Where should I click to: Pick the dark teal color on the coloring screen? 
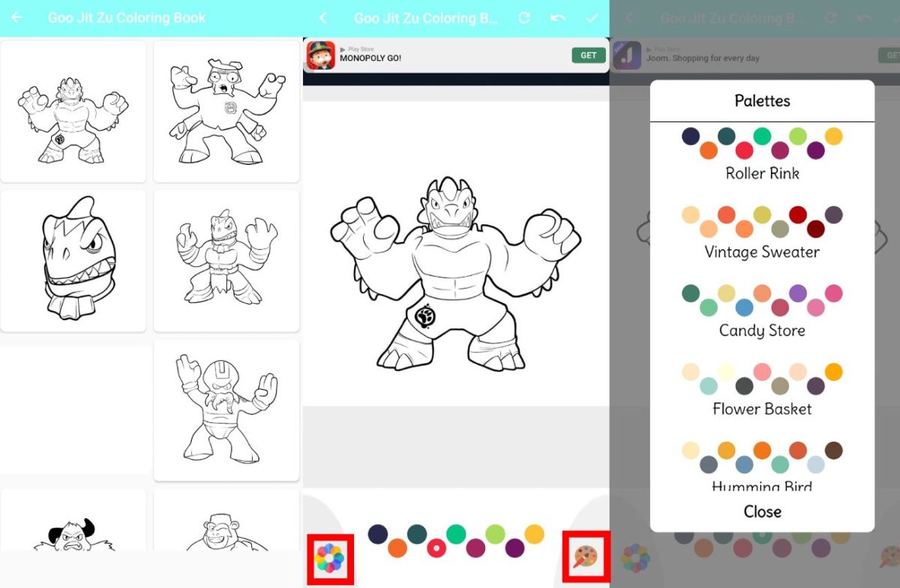(417, 534)
